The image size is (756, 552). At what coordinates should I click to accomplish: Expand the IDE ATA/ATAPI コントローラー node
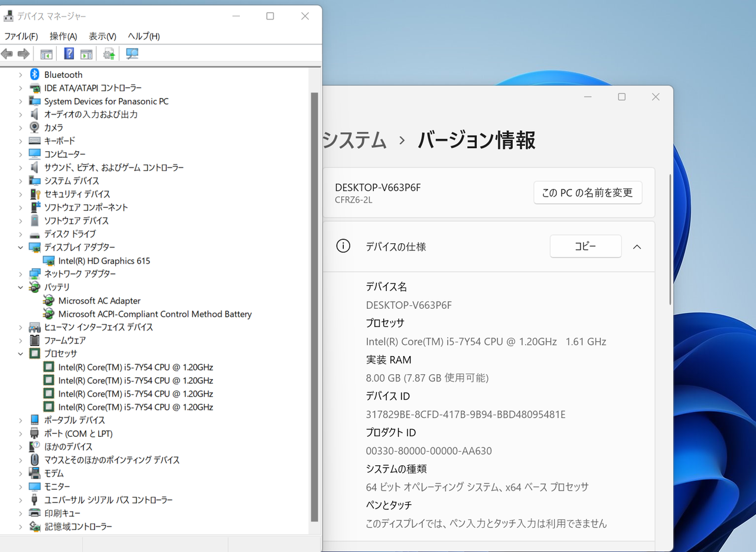tap(20, 88)
